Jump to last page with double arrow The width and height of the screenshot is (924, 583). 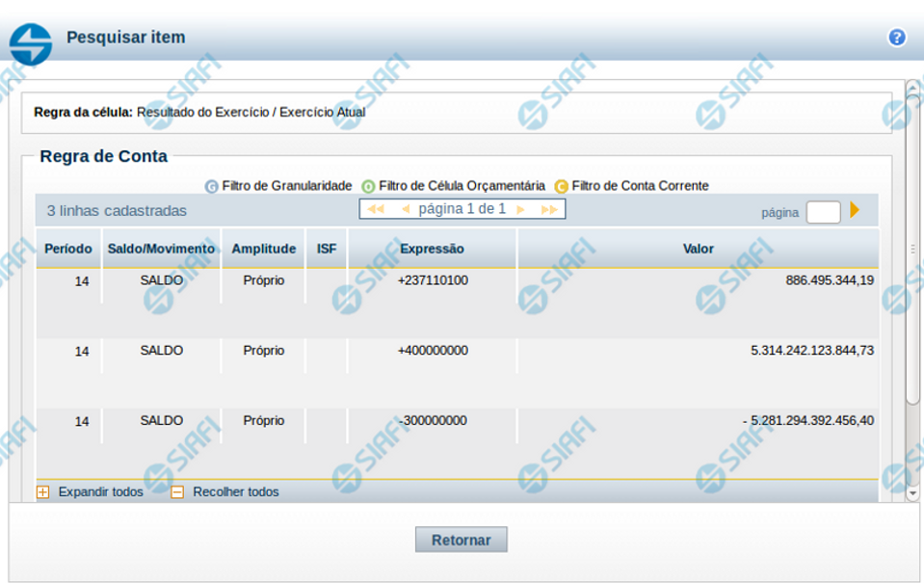pos(548,209)
